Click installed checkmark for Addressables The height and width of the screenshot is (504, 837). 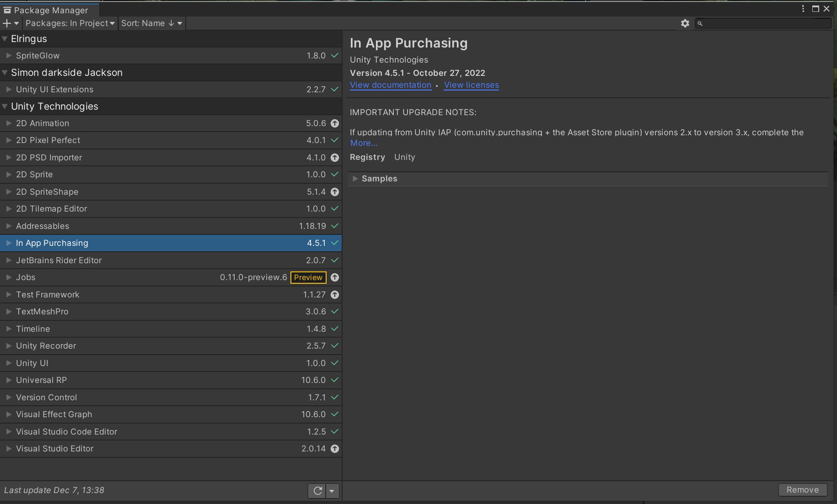(335, 226)
